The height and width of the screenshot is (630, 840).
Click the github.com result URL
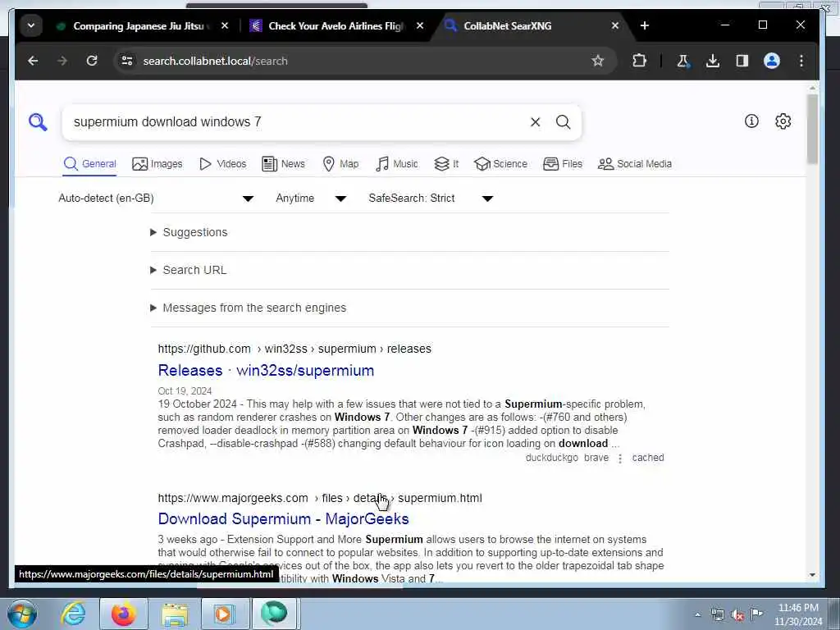click(x=294, y=349)
